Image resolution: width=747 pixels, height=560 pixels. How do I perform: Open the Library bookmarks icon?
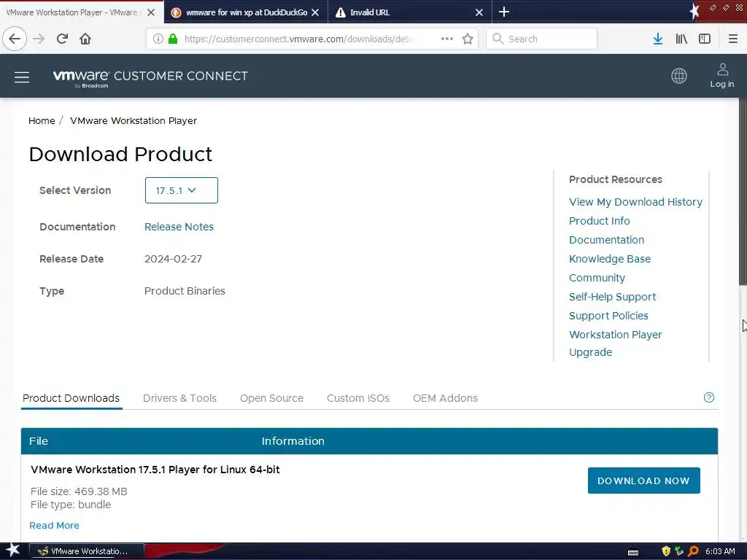pyautogui.click(x=681, y=39)
